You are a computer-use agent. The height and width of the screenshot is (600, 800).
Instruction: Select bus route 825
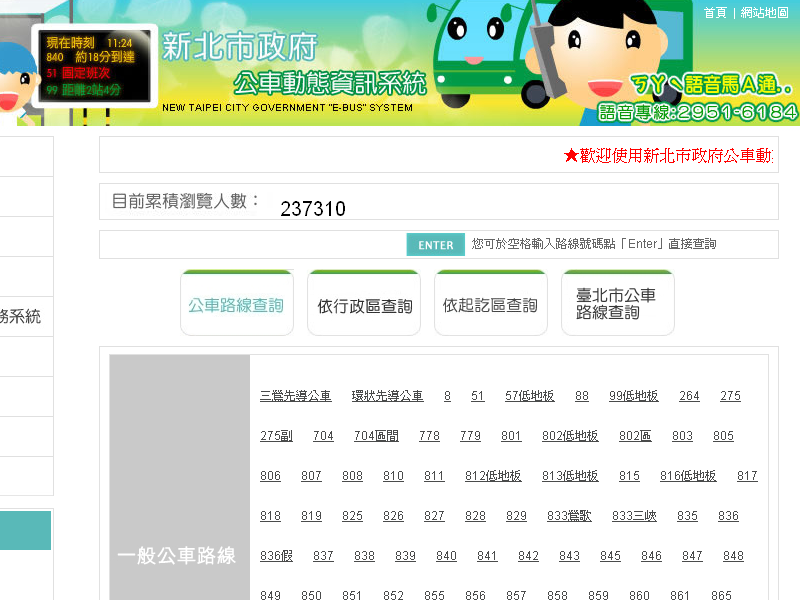tap(352, 516)
